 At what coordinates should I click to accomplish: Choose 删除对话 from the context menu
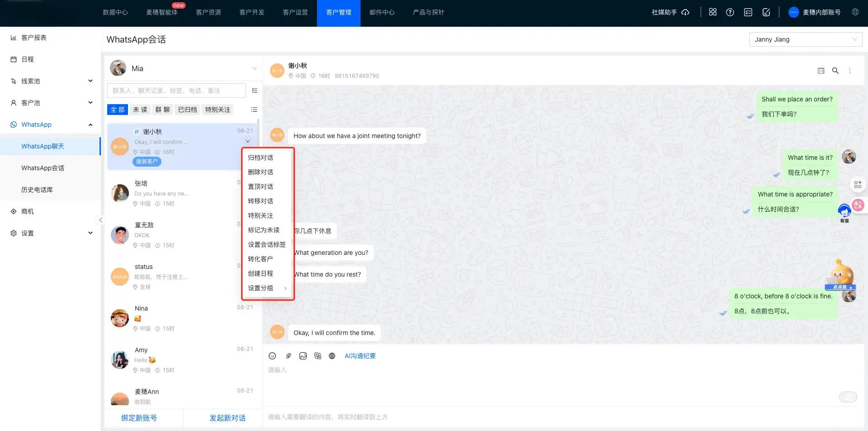point(261,172)
